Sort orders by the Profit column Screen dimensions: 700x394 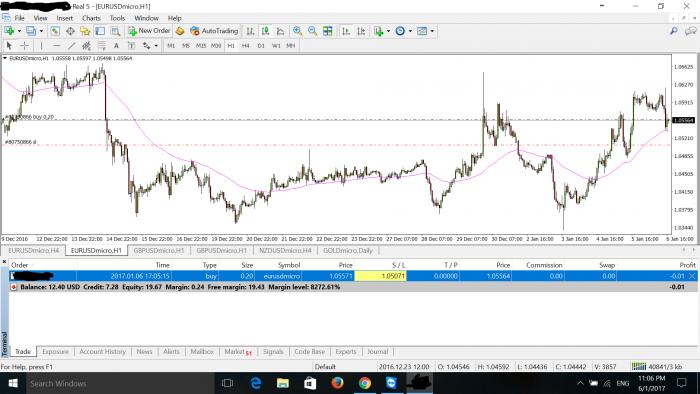tap(687, 265)
